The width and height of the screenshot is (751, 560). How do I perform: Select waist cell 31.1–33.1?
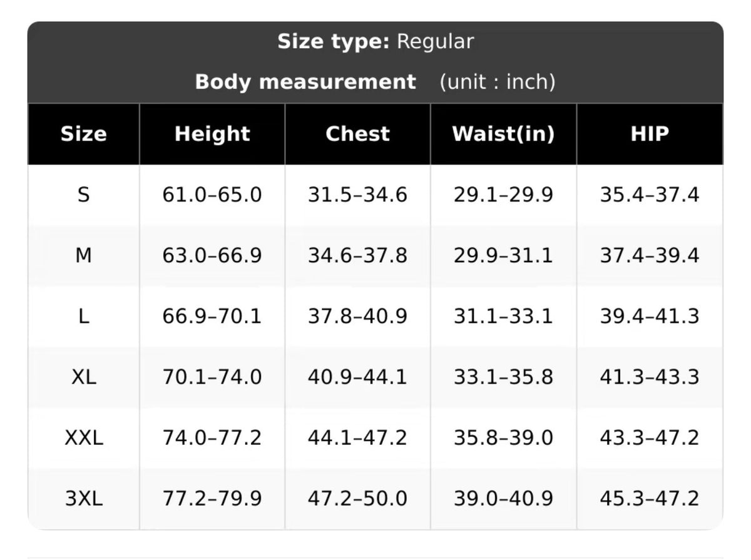(x=503, y=317)
